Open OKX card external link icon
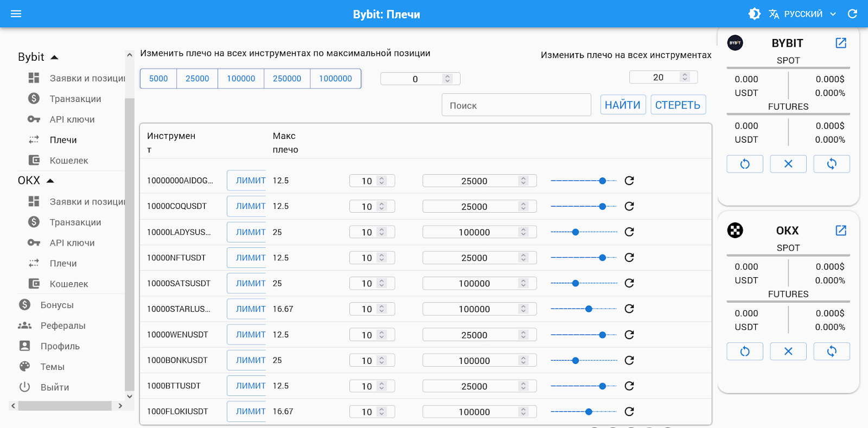Viewport: 868px width, 428px height. tap(841, 231)
